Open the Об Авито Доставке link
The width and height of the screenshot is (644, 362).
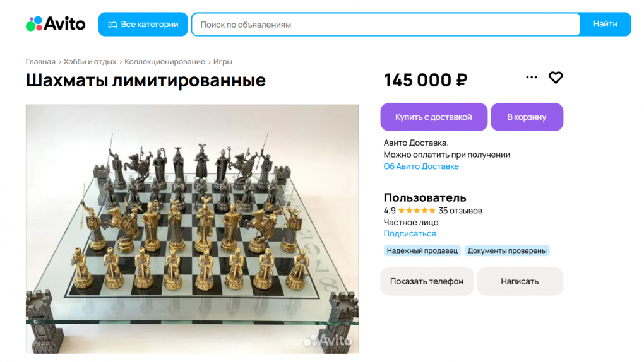[421, 166]
